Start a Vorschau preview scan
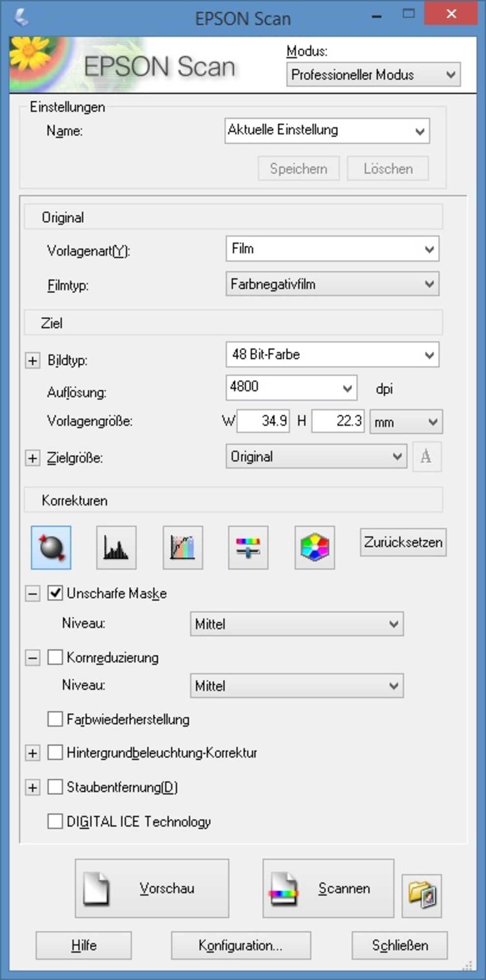This screenshot has height=980, width=486. (152, 888)
